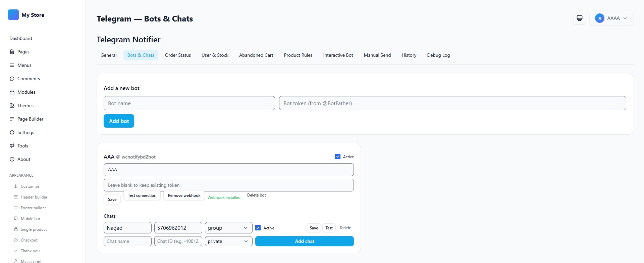This screenshot has height=263, width=644.
Task: Open the Abandoned Cart tab
Action: (256, 55)
